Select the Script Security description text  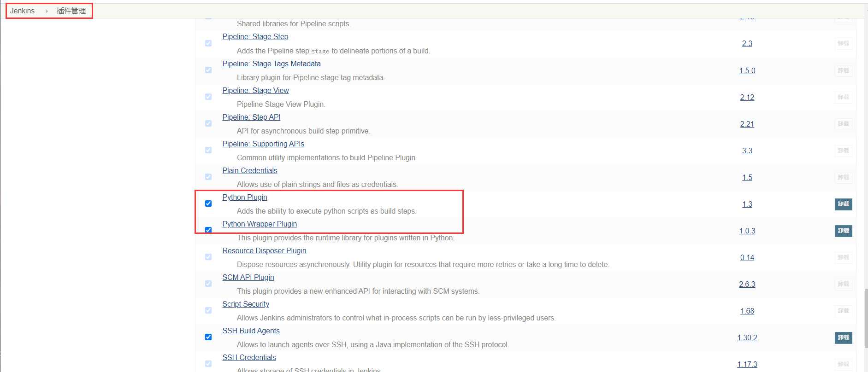pos(396,318)
